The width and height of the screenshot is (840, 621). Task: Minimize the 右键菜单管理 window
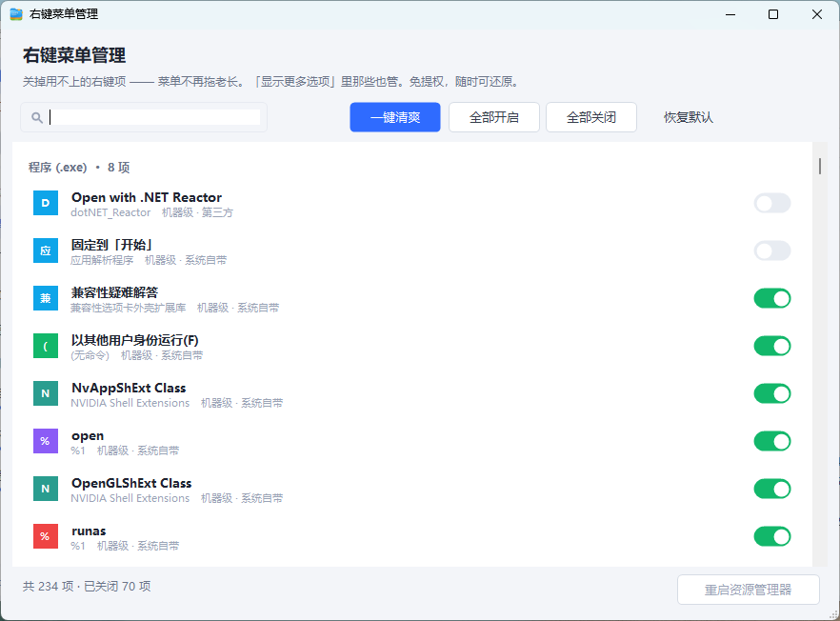[730, 14]
